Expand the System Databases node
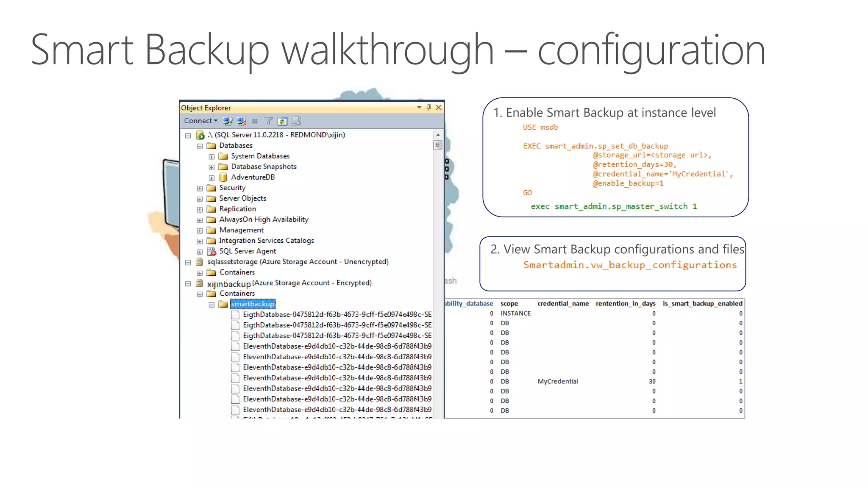 coord(211,157)
